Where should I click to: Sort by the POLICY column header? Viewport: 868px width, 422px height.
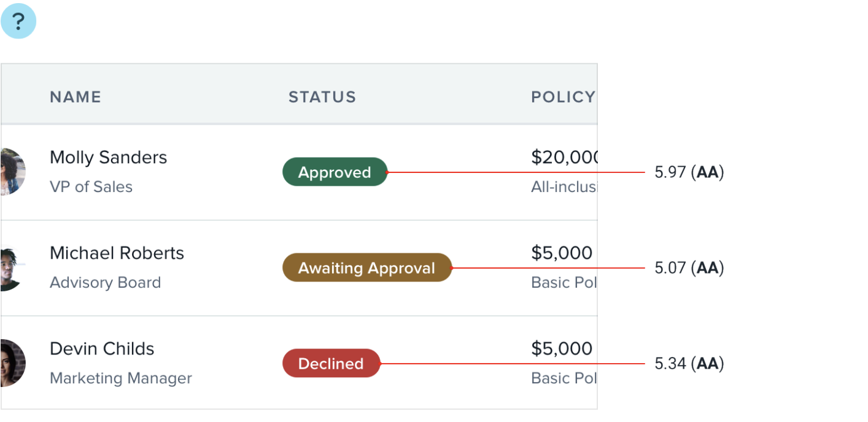tap(563, 97)
